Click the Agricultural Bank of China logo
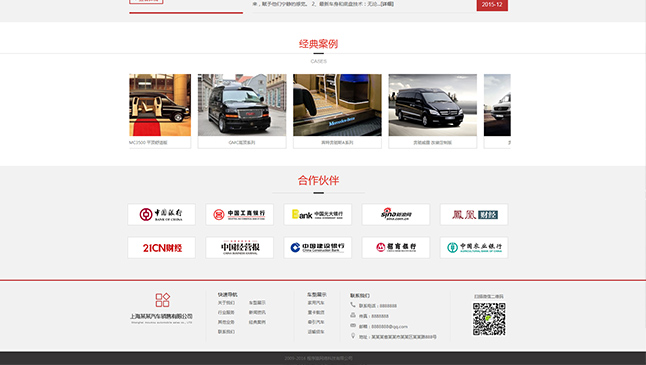The height and width of the screenshot is (365, 646). 474,248
